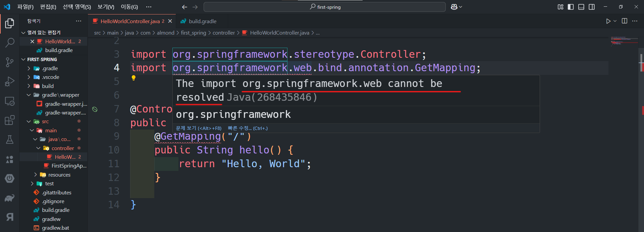Open the Copilot dropdown chevron
The width and height of the screenshot is (644, 232).
coord(461,7)
